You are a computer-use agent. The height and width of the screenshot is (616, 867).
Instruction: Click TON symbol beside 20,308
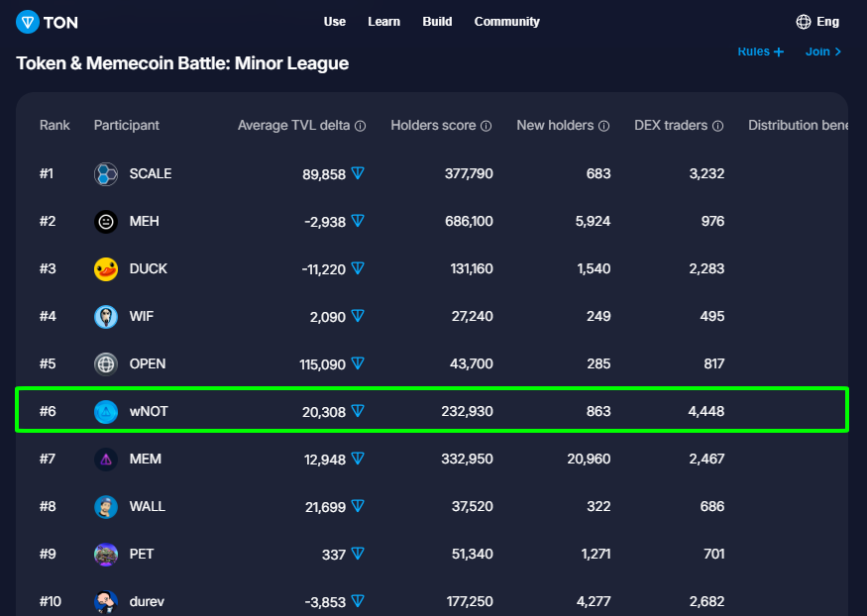coord(358,411)
